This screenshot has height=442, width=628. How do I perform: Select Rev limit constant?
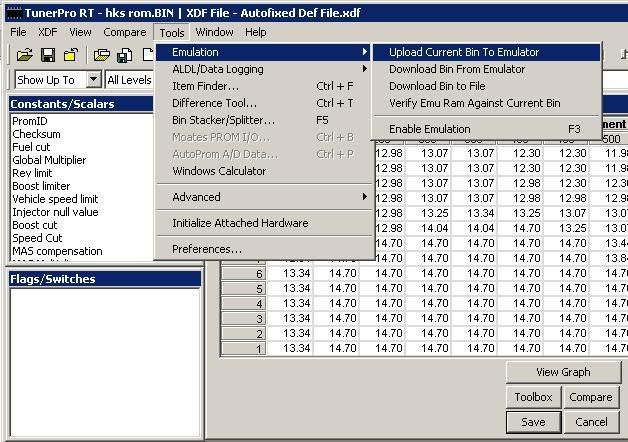tap(32, 173)
